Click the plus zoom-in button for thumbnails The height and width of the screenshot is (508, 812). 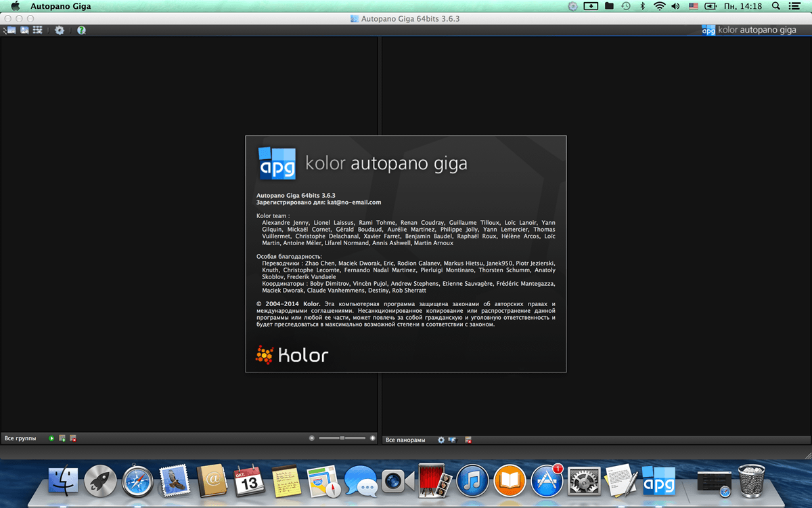372,438
